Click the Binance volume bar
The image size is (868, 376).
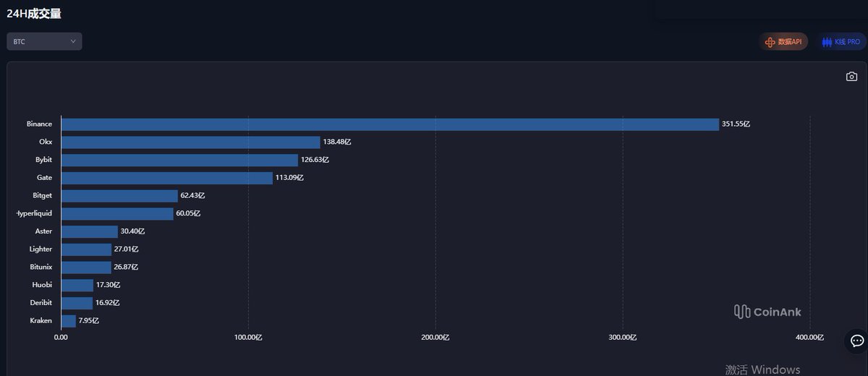(x=390, y=124)
